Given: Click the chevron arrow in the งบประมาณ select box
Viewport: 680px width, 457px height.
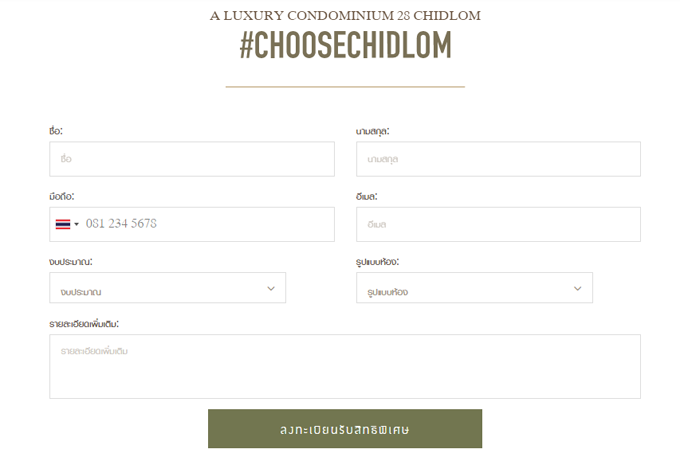Looking at the screenshot, I should click(x=271, y=288).
